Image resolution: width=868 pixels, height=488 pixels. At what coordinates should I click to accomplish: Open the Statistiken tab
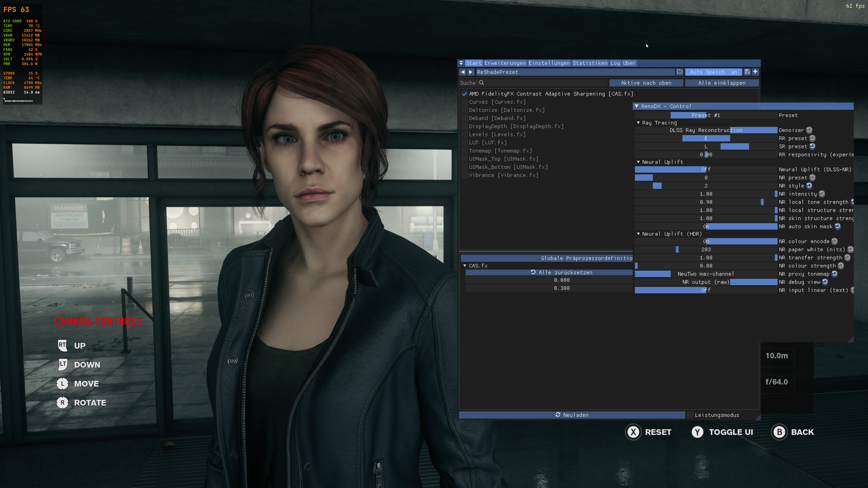pyautogui.click(x=590, y=63)
